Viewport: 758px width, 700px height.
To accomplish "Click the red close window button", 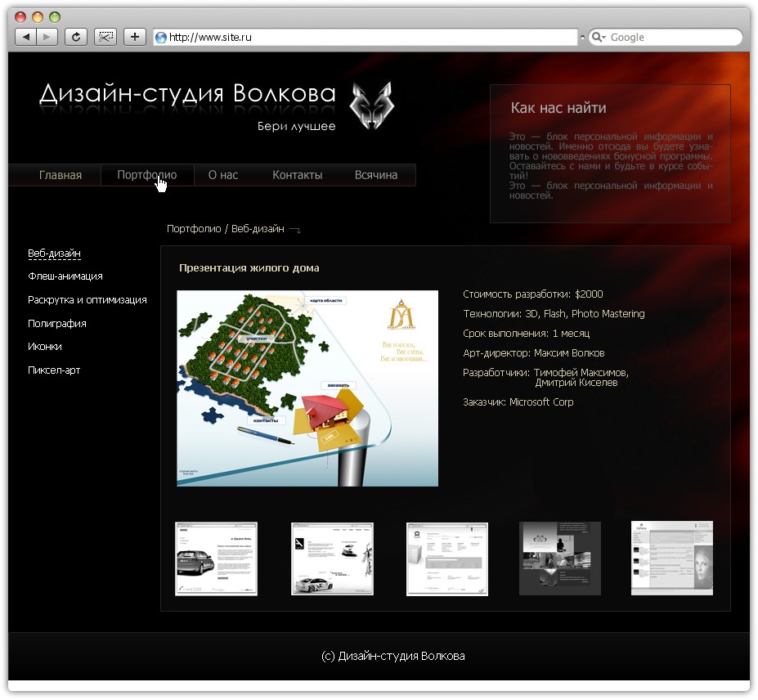I will pos(20,17).
